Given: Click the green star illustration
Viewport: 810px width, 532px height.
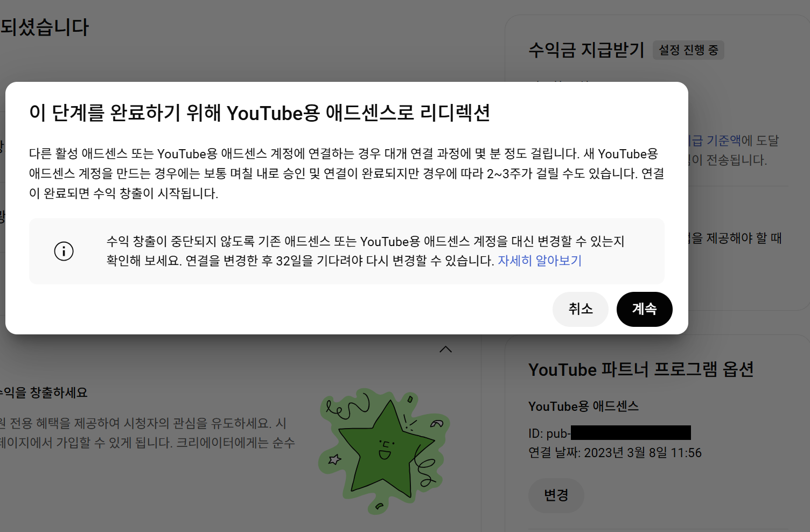Looking at the screenshot, I should pos(385,451).
